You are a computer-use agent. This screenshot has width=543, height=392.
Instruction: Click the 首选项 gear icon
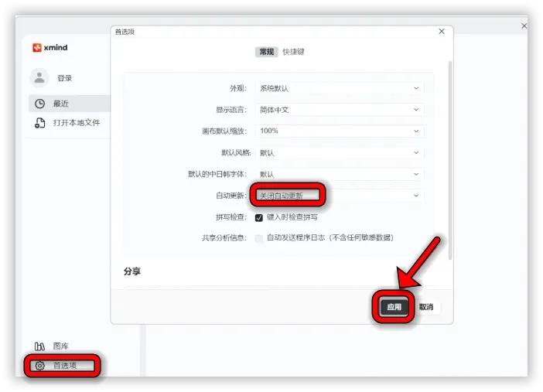click(40, 366)
